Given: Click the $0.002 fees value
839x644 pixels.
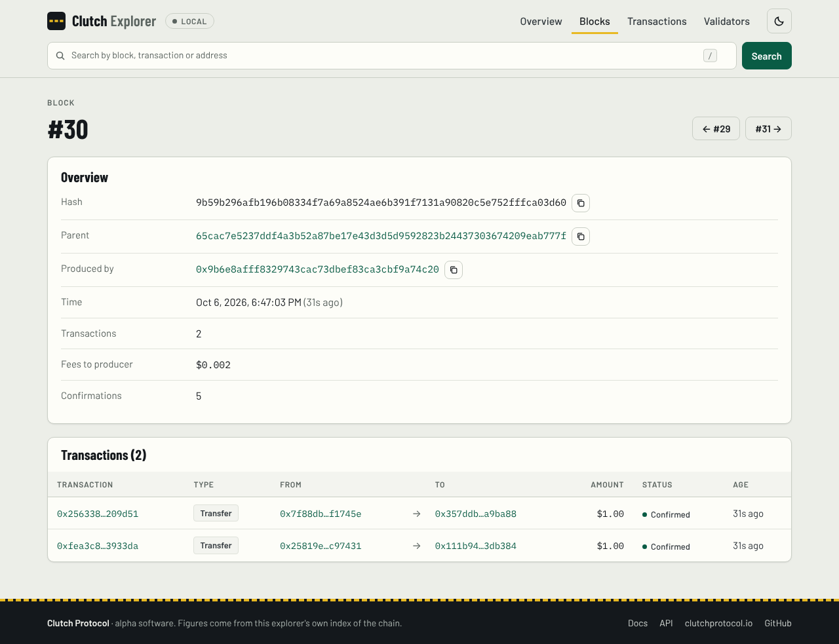Looking at the screenshot, I should click(x=213, y=365).
